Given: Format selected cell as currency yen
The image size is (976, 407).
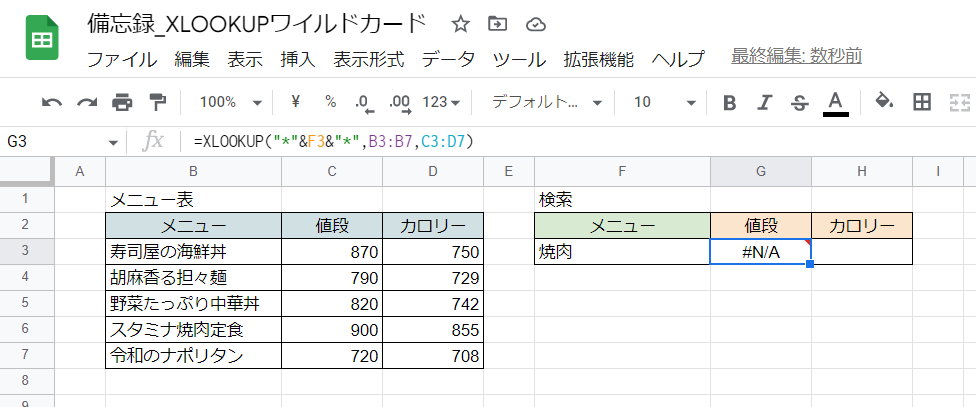Looking at the screenshot, I should (296, 101).
